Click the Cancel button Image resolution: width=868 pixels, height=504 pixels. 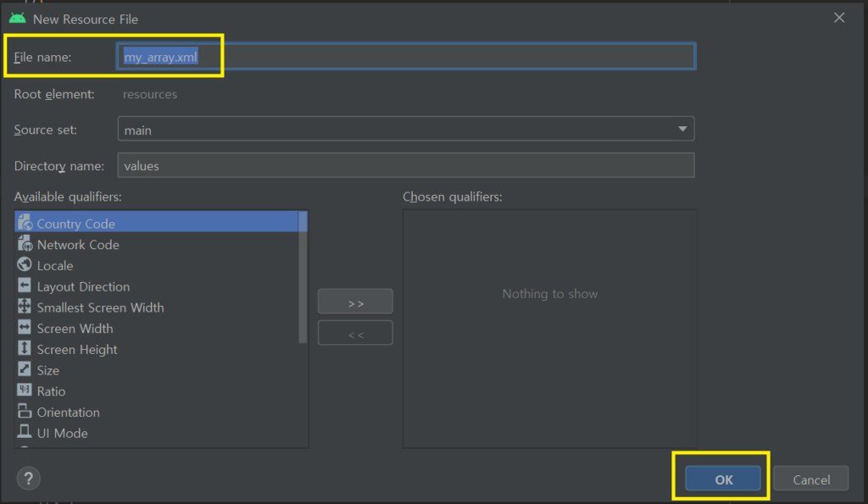click(810, 479)
